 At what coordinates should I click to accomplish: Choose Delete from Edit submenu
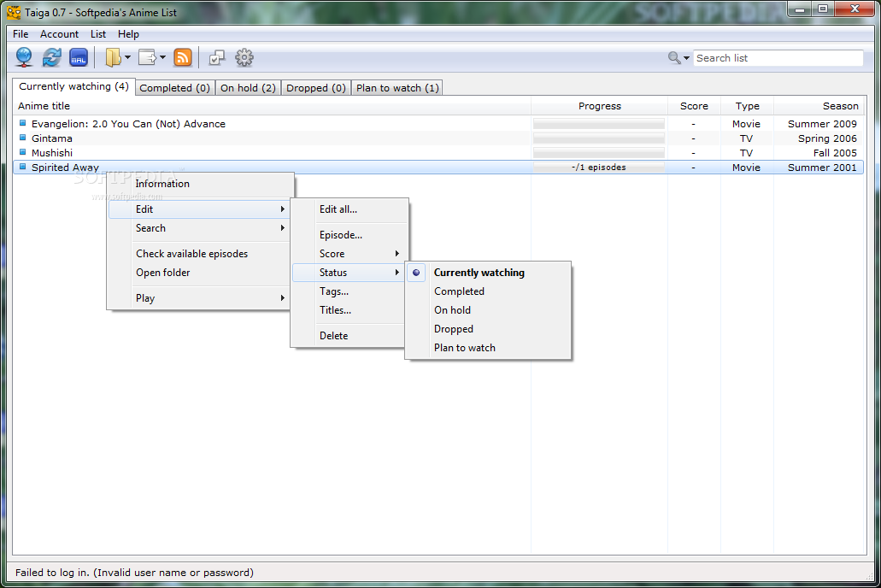[x=349, y=336]
